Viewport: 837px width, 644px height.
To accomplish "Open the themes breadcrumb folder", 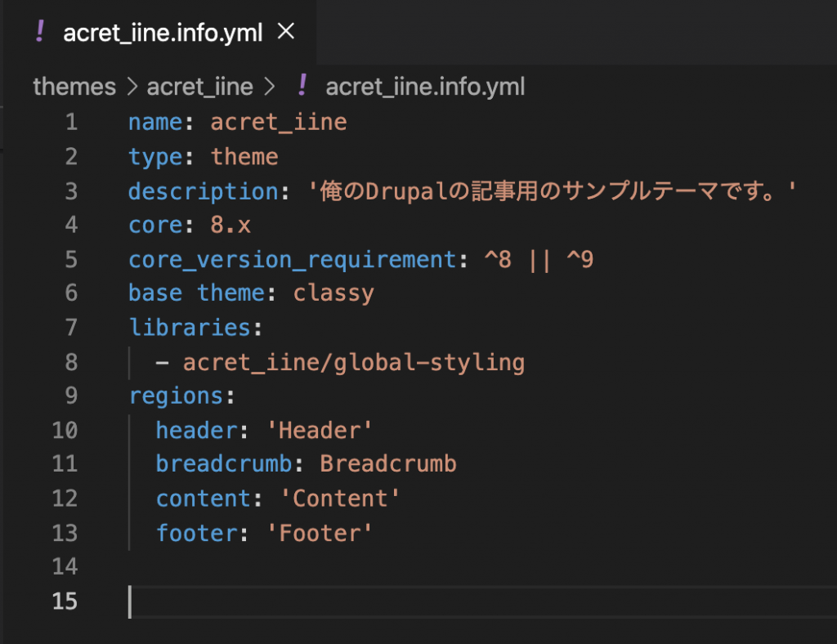I will [x=74, y=87].
